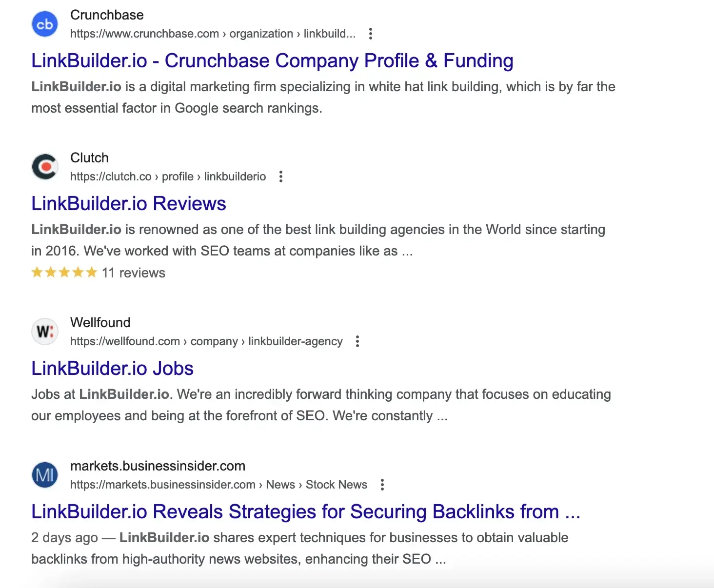Open more options for the Clutch result
The image size is (714, 588).
(x=281, y=176)
